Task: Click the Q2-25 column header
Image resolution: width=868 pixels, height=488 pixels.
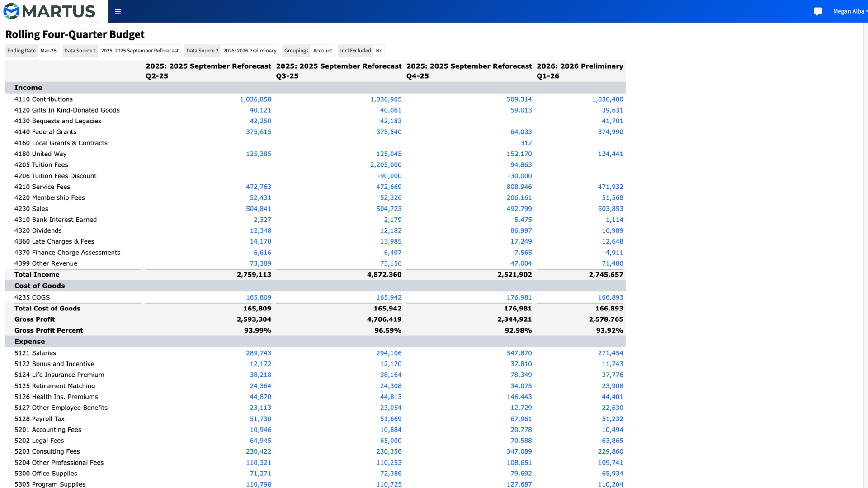Action: [x=208, y=71]
